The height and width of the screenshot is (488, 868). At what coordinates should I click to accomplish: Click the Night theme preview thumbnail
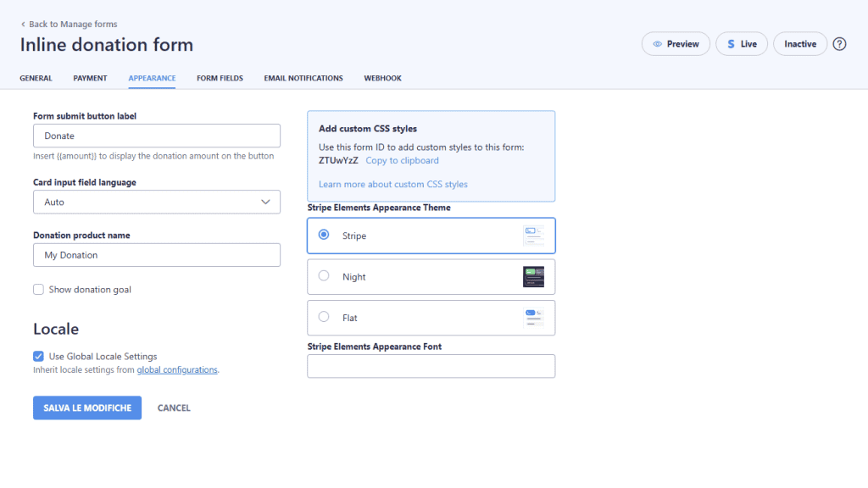tap(533, 277)
